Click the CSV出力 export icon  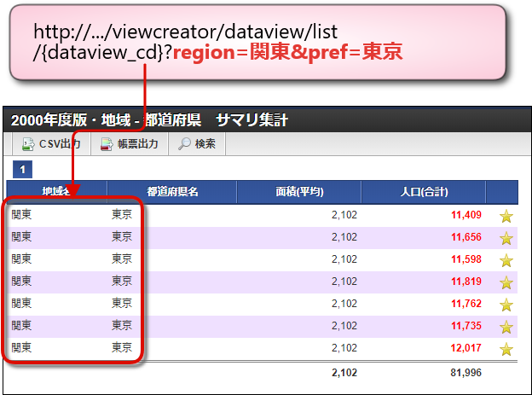[x=28, y=144]
